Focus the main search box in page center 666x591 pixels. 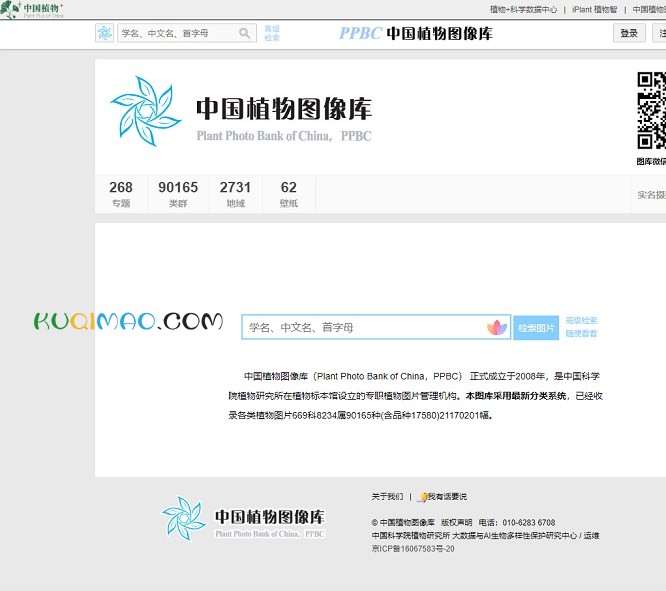coord(376,327)
